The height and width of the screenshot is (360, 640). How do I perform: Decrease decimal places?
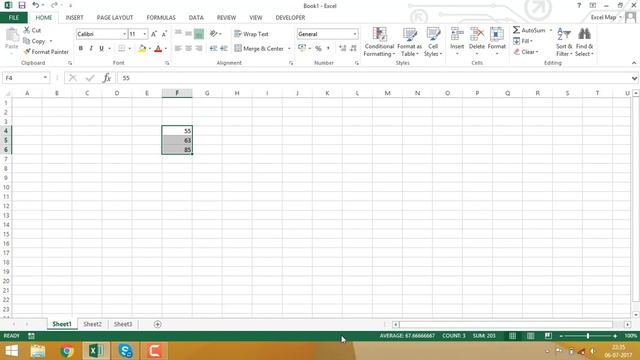(x=353, y=48)
